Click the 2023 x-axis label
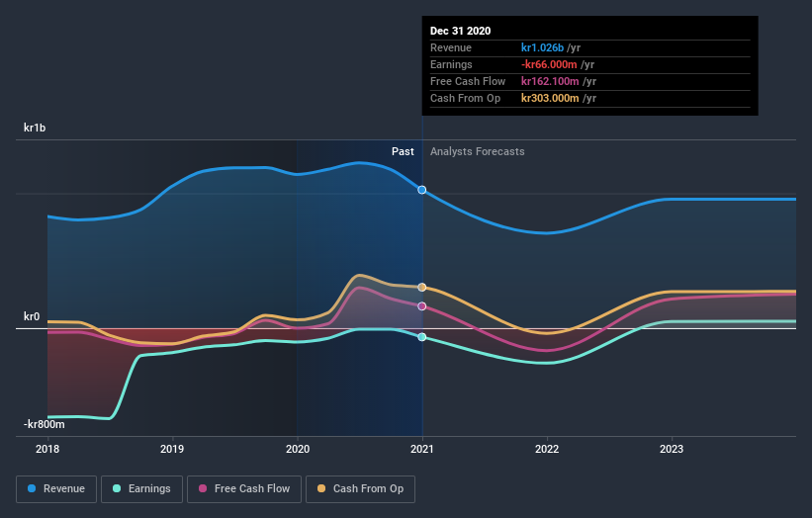This screenshot has width=812, height=518. tap(672, 449)
